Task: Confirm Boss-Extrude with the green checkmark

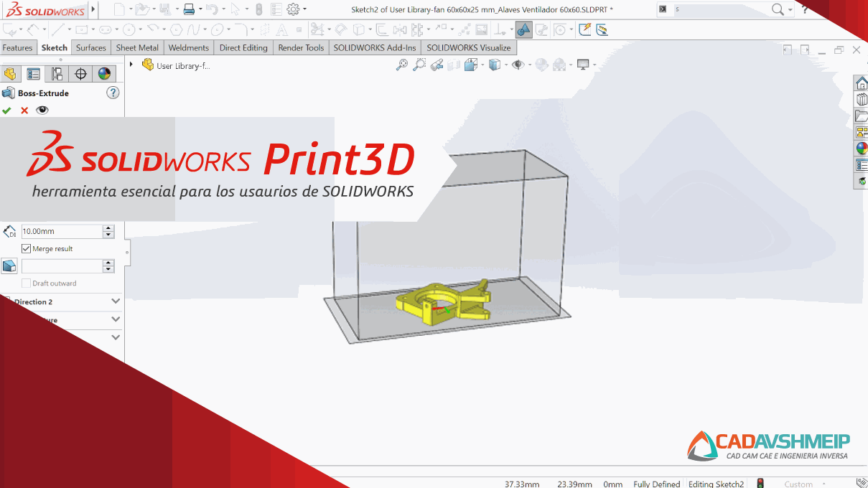Action: (x=7, y=111)
